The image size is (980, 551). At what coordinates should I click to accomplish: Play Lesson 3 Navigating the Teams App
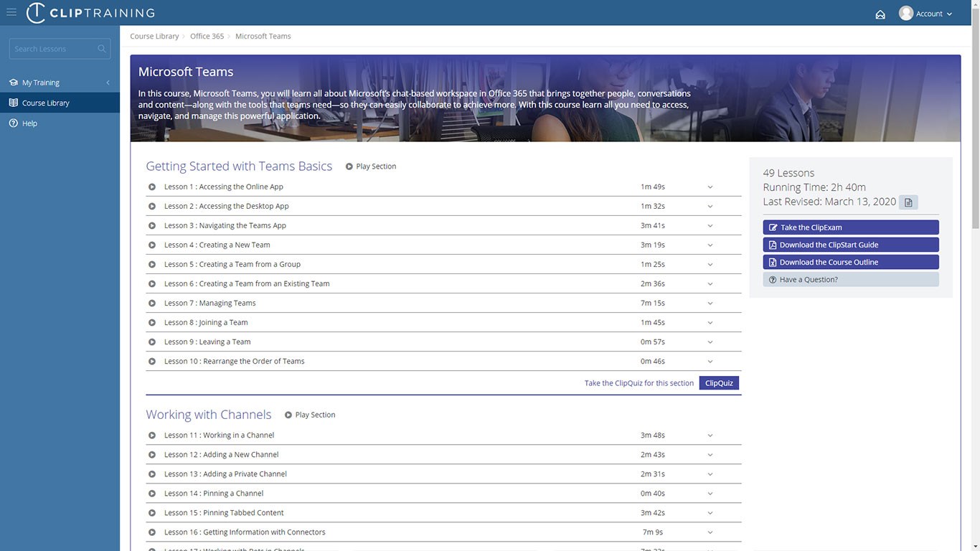(152, 225)
